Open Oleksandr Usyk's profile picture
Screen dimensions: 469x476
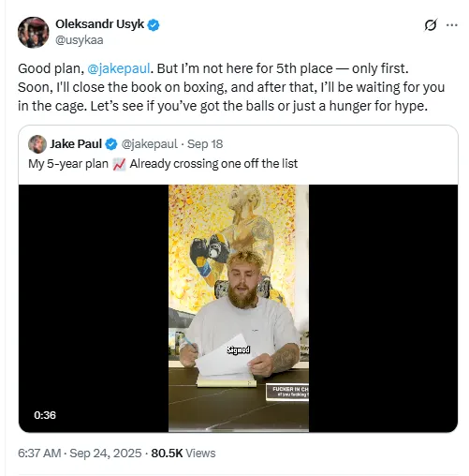pos(34,33)
